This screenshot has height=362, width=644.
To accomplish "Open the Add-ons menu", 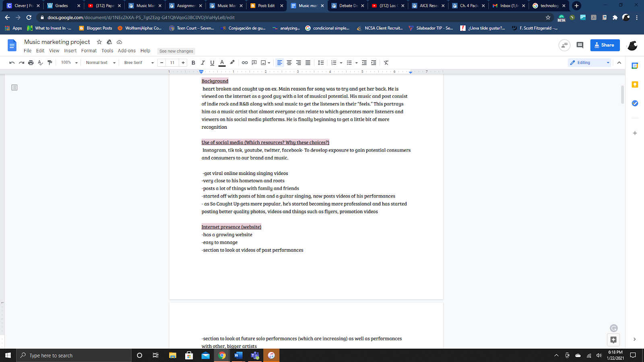I will pos(127,51).
